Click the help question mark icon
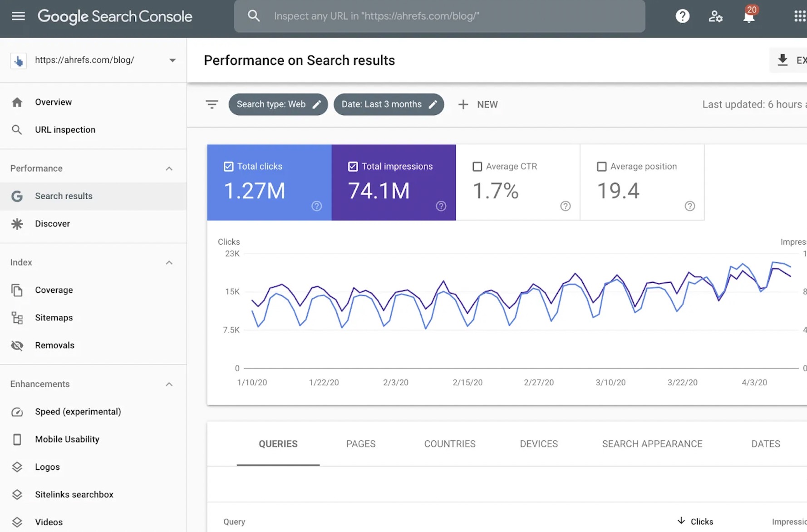The image size is (807, 532). [x=682, y=16]
